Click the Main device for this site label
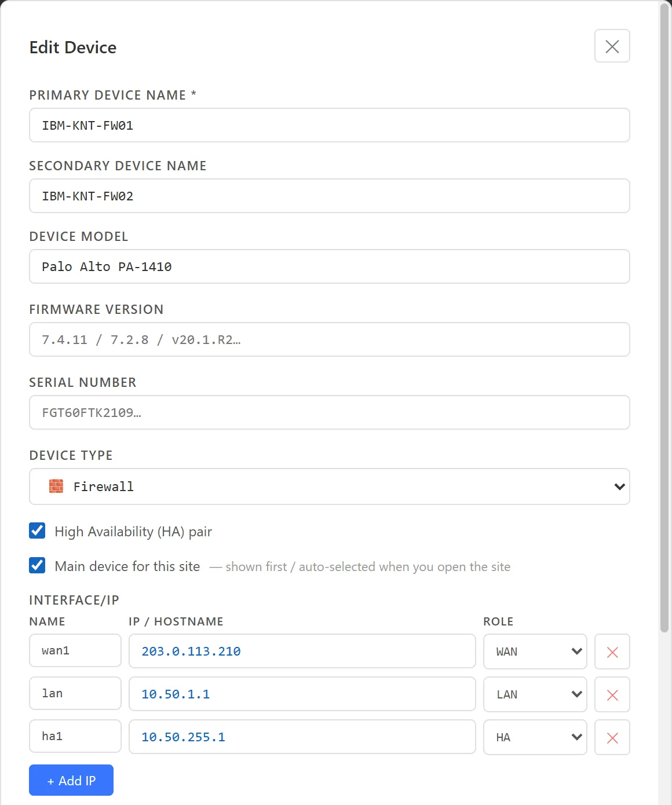Screen dimensions: 672x805 pos(127,566)
